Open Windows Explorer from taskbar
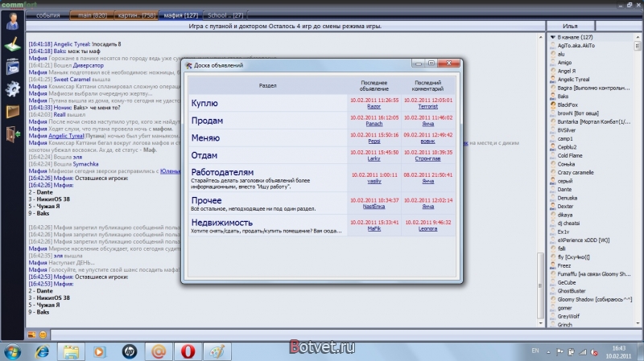 pos(71,352)
